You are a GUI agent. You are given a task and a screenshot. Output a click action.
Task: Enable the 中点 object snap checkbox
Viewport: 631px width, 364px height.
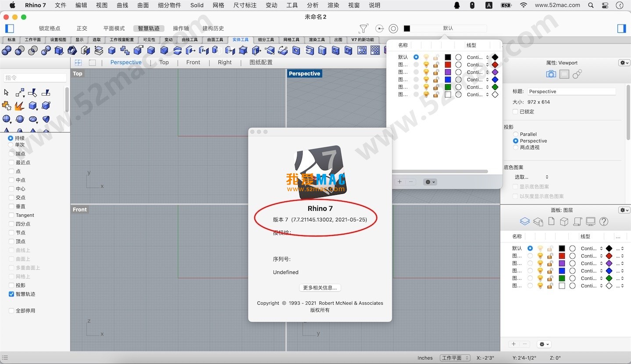10,180
